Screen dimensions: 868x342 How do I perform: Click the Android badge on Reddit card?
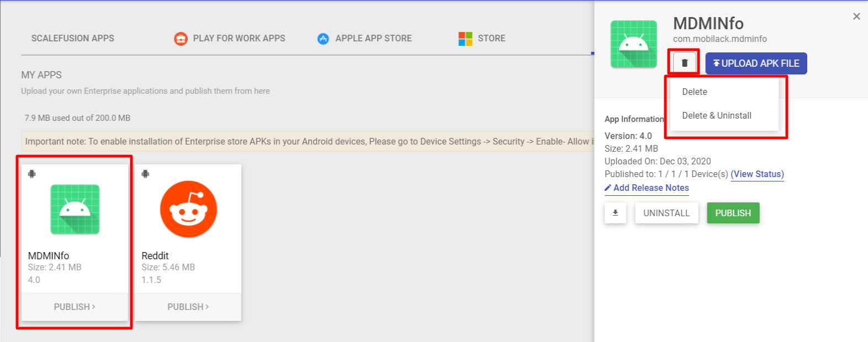[145, 174]
